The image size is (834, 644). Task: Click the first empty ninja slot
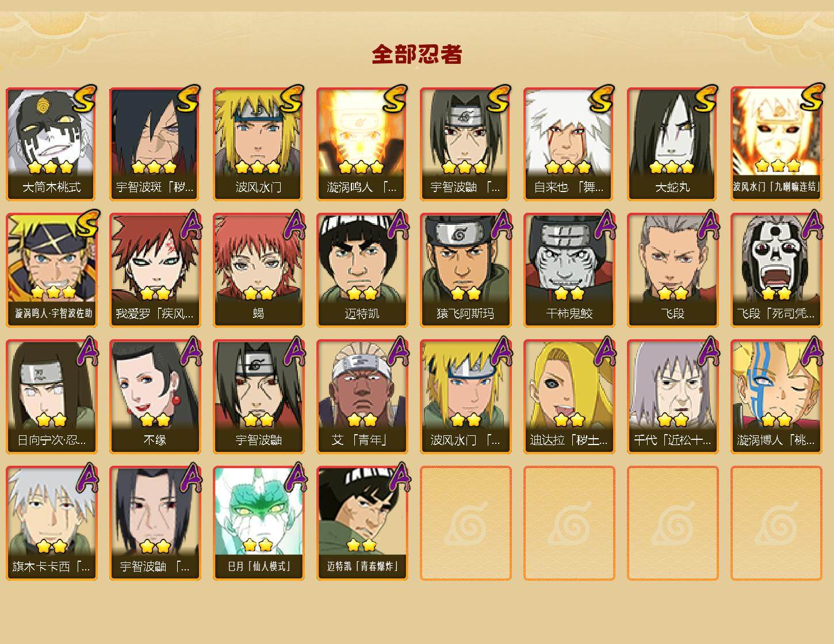coord(465,523)
